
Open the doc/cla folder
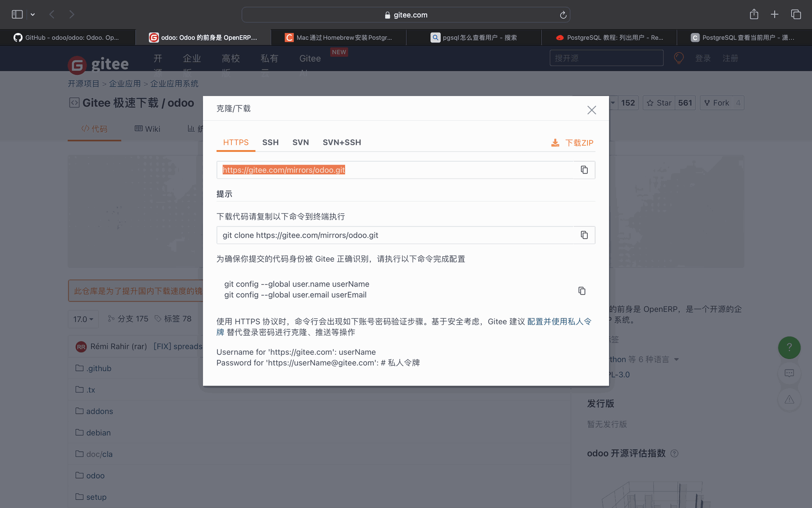99,454
